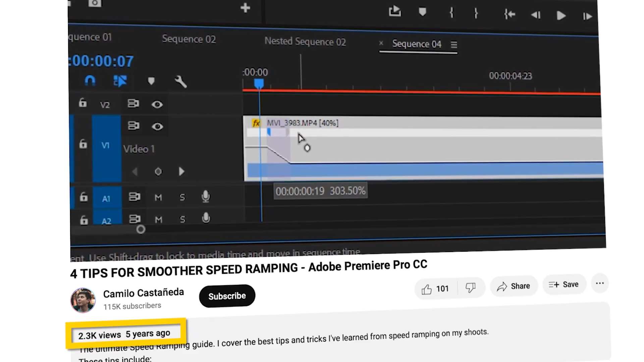The height and width of the screenshot is (362, 644).
Task: Toggle the Snap magnet icon in timeline
Action: (x=90, y=81)
